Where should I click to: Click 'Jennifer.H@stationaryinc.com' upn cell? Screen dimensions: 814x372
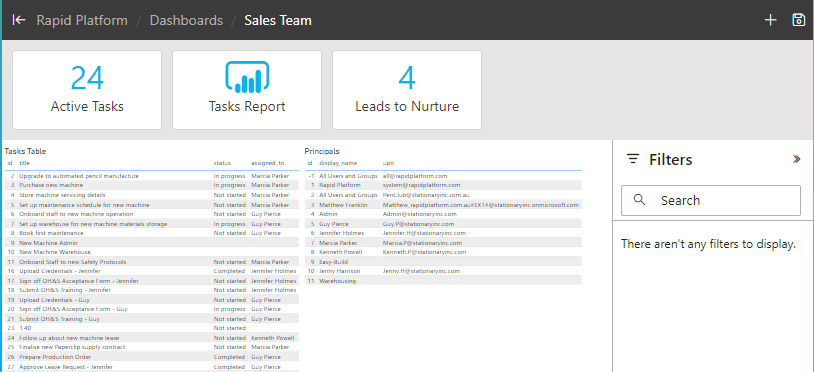point(424,233)
